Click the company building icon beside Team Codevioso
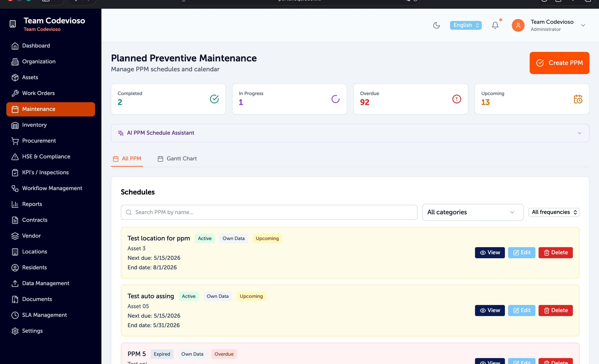The height and width of the screenshot is (364, 599). (13, 24)
